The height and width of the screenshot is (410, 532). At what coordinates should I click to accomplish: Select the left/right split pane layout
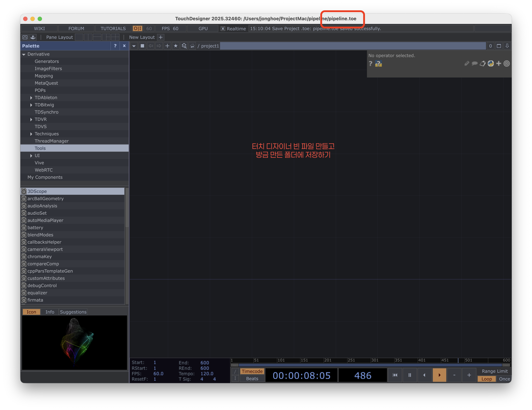(x=88, y=37)
